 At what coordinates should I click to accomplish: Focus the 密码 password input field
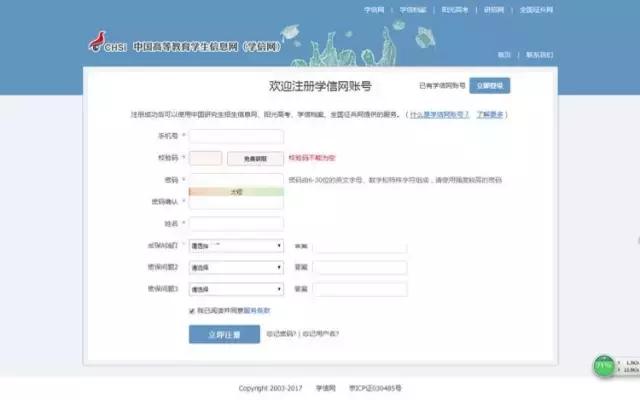tap(236, 180)
